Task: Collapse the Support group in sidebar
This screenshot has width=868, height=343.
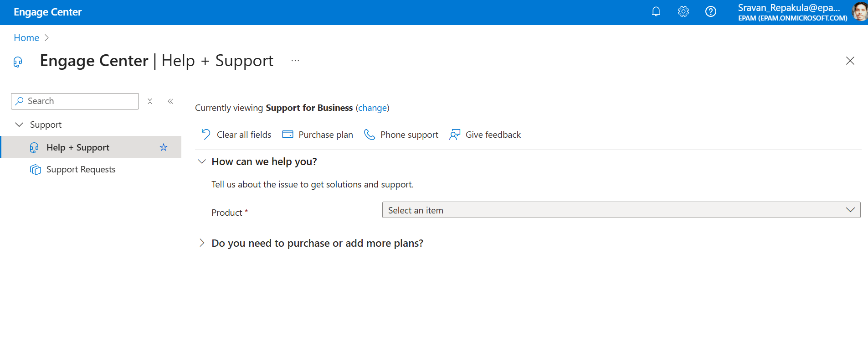Action: click(19, 125)
